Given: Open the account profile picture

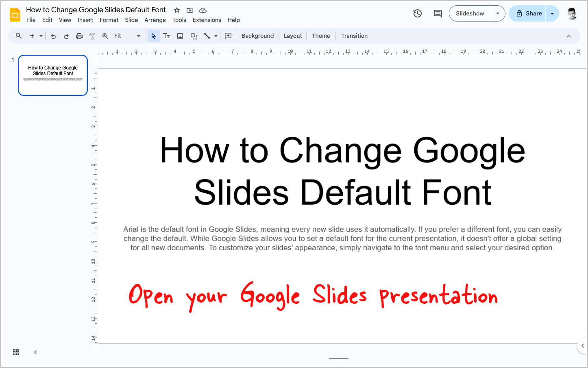Looking at the screenshot, I should [572, 13].
